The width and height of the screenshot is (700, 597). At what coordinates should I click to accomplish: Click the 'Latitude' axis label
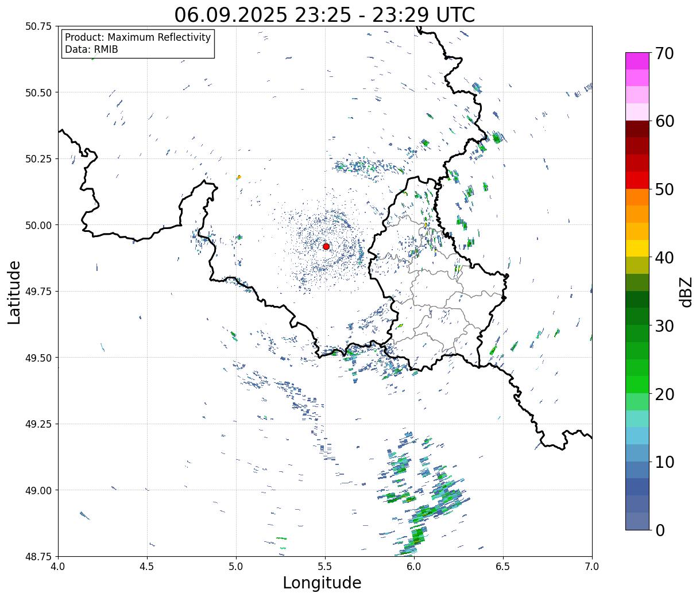[x=14, y=292]
